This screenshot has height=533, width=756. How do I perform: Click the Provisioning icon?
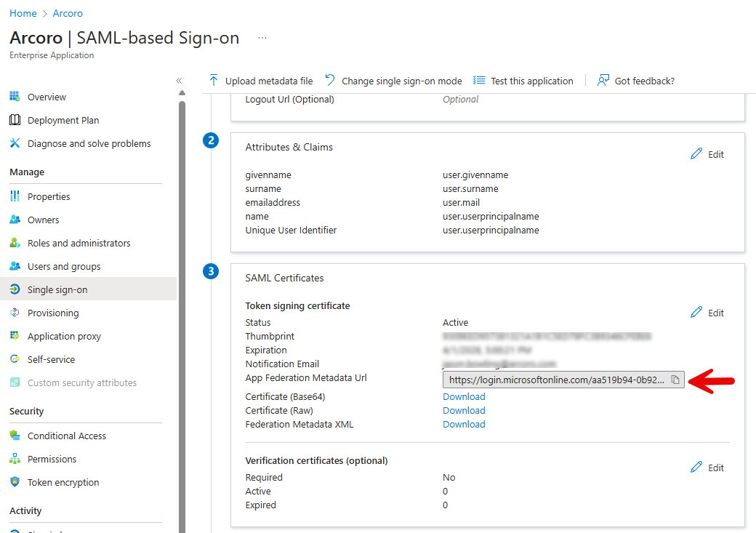15,313
